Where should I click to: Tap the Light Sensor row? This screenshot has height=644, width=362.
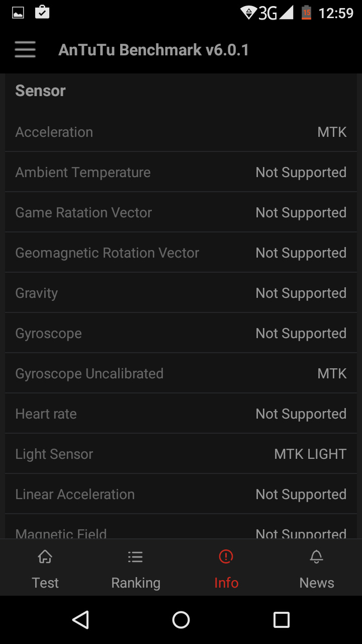tap(181, 454)
